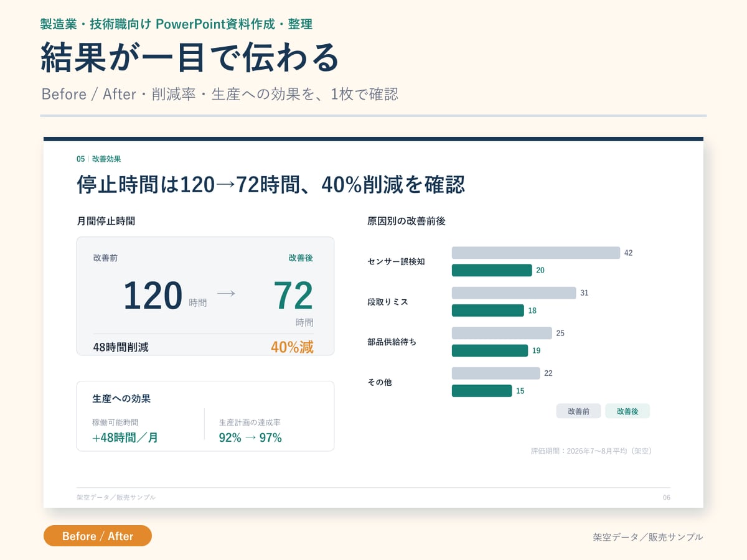The width and height of the screenshot is (747, 560).
Task: Click the その他 category label
Action: (380, 382)
